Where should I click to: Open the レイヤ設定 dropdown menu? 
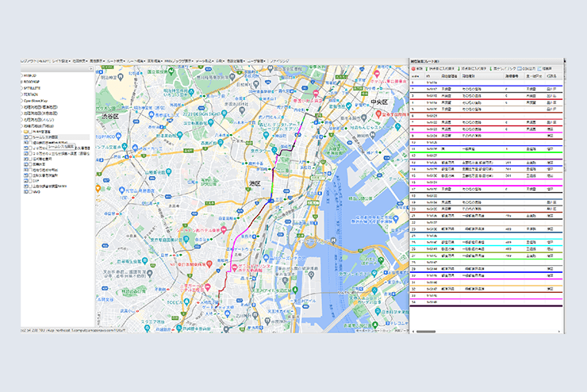pos(60,60)
